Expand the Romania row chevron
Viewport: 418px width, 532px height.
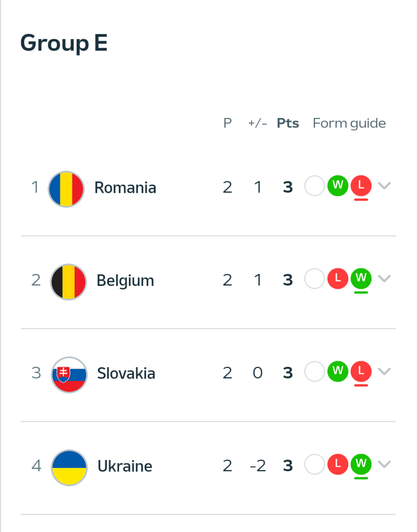(x=384, y=186)
